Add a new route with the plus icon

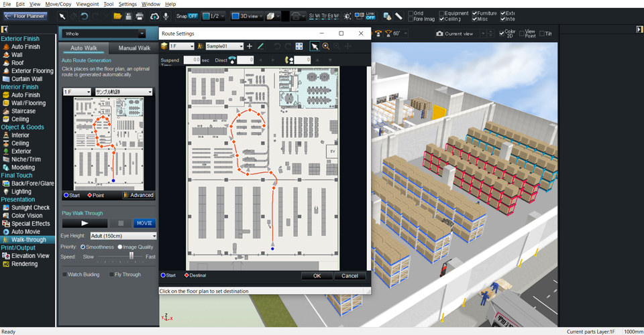pos(250,46)
